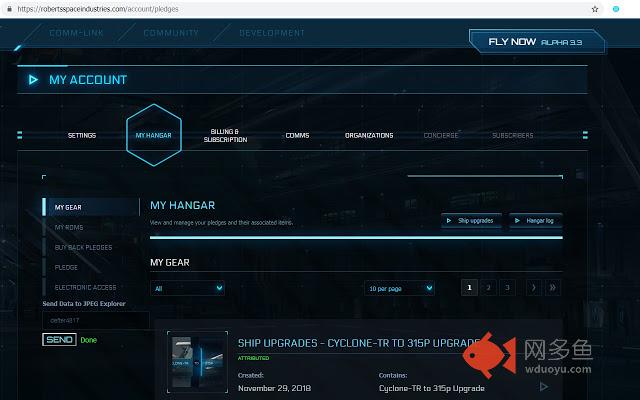Click the browser URL address field
This screenshot has height=400, width=640.
[302, 9]
